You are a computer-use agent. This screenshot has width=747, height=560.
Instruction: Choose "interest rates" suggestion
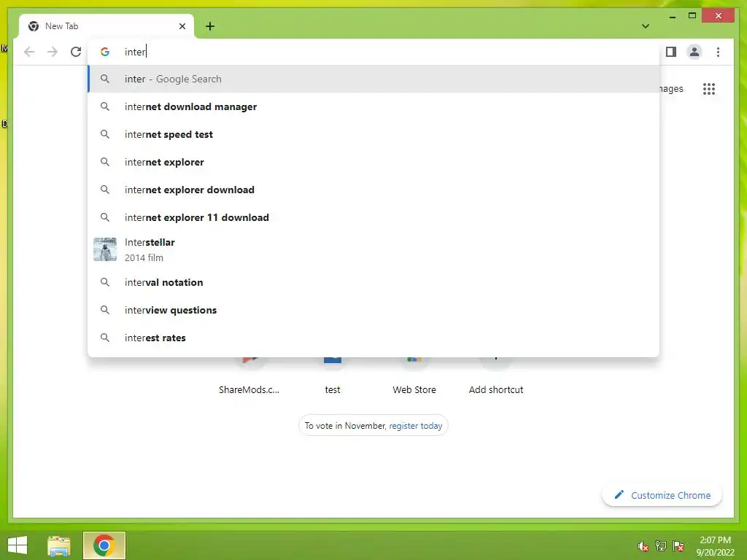click(x=373, y=338)
